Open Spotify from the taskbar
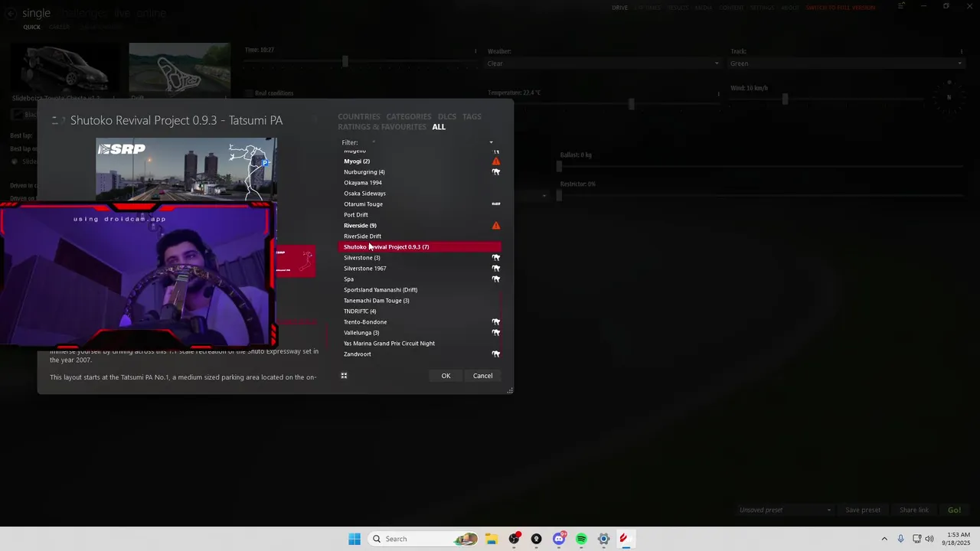The width and height of the screenshot is (980, 551). (x=581, y=539)
